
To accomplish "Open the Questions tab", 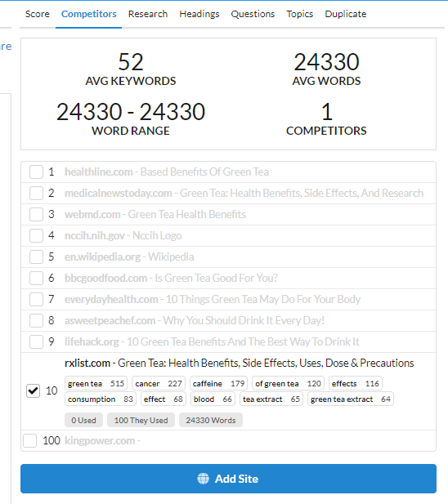I will (253, 14).
